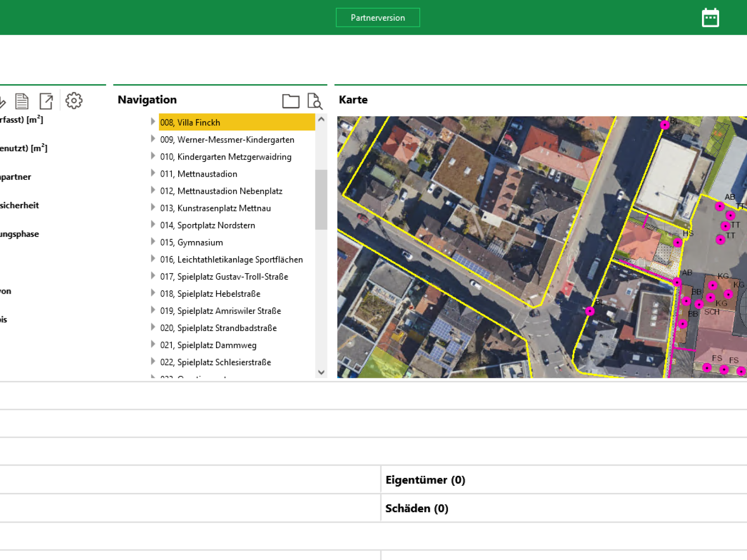Click the document/report icon in left toolbar
Viewport: 747px width, 560px height.
point(22,101)
